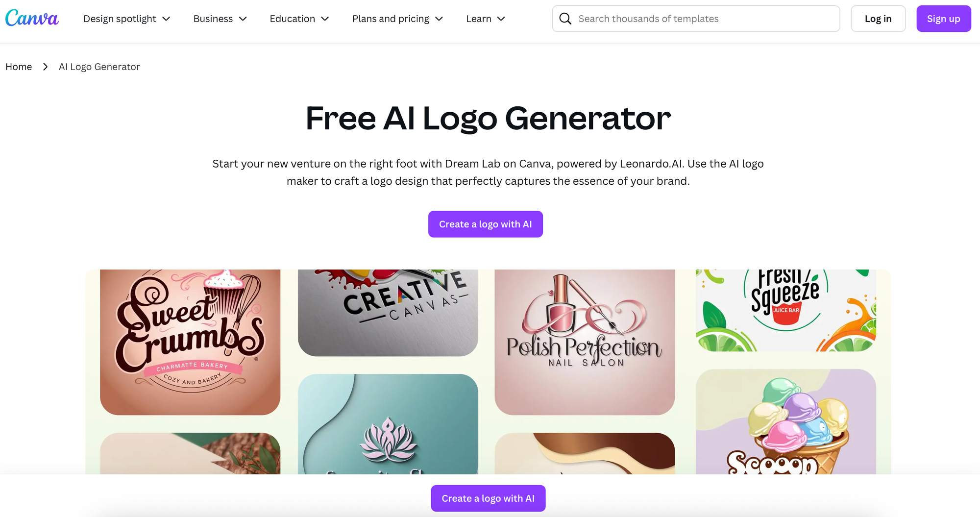Open the Polish Perfection nail salon thumbnail

(x=585, y=342)
